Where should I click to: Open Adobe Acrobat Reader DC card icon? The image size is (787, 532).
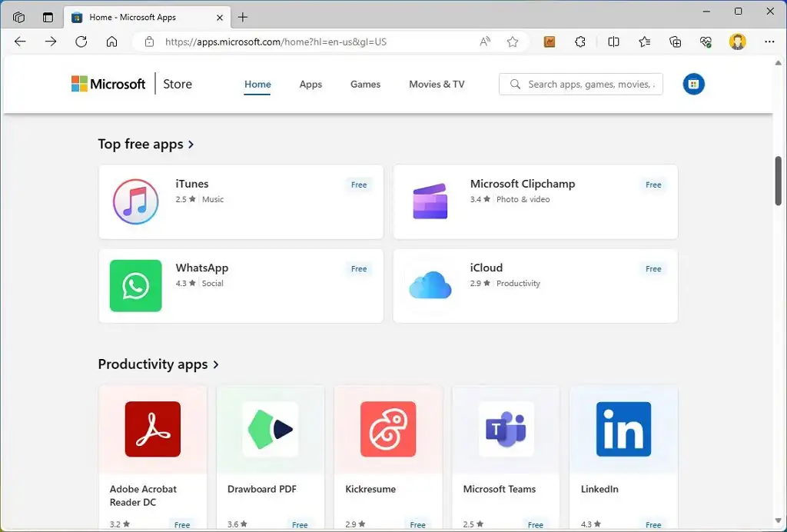pyautogui.click(x=152, y=429)
